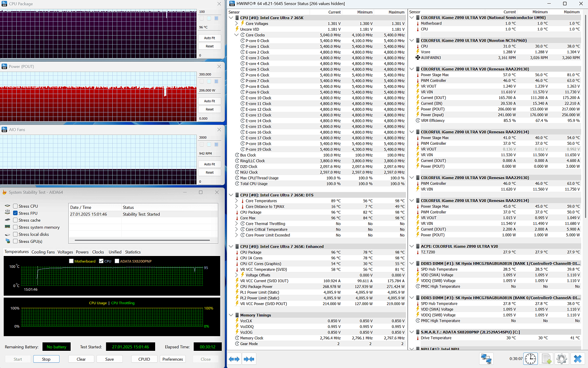
Task: Click the left-right arrows button in HWiNFO toolbar
Action: point(234,359)
